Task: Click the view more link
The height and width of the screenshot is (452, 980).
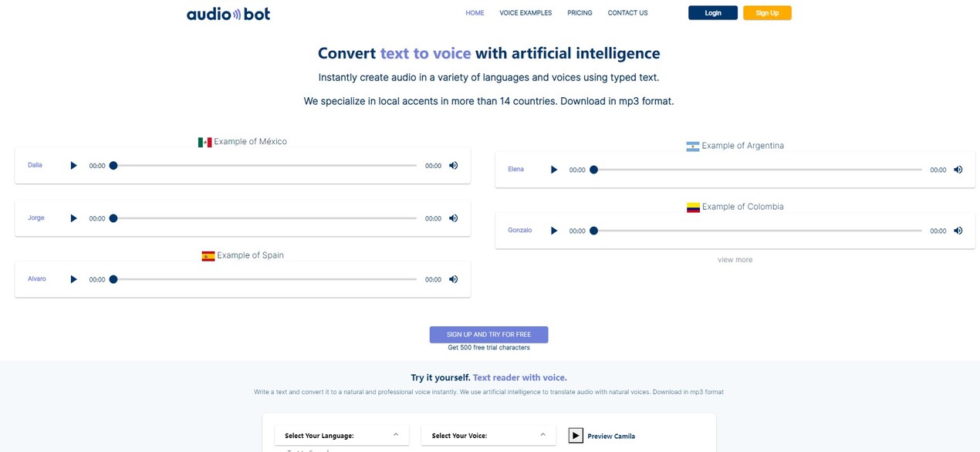Action: pyautogui.click(x=735, y=260)
